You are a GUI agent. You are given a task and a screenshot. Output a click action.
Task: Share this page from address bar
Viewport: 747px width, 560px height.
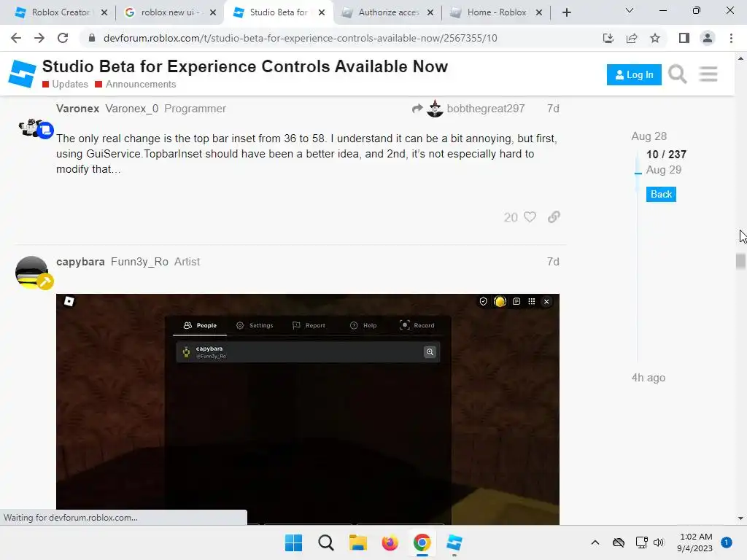click(x=632, y=38)
